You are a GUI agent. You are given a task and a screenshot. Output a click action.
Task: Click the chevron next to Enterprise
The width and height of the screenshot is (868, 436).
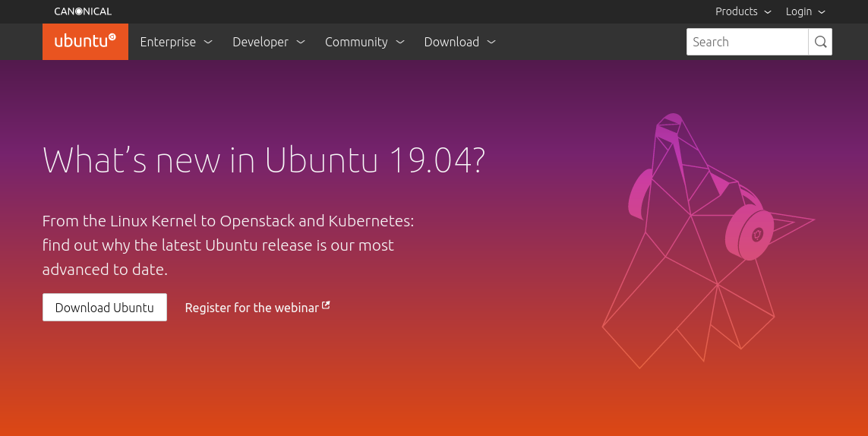click(x=208, y=42)
